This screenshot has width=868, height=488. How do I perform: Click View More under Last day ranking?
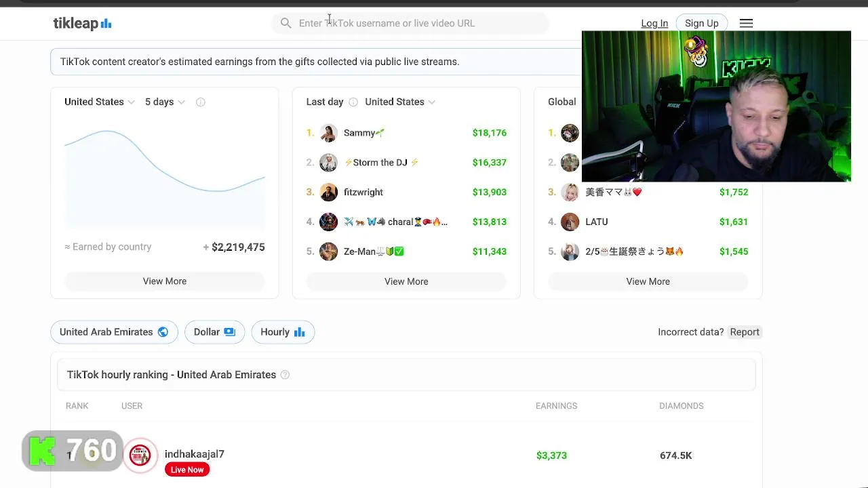click(406, 281)
